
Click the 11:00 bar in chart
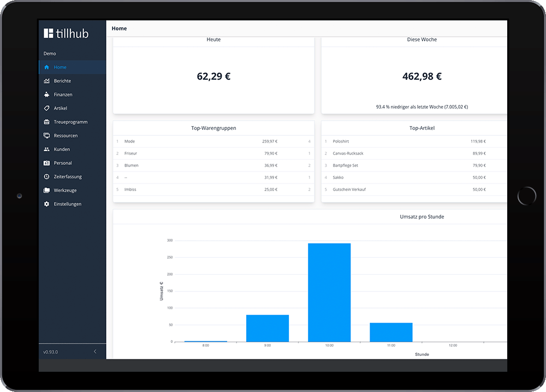point(391,332)
